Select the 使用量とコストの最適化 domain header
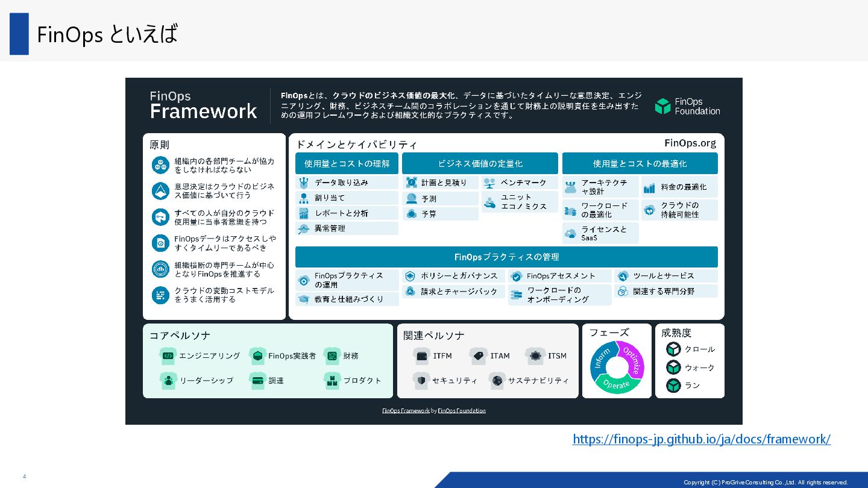 (640, 163)
